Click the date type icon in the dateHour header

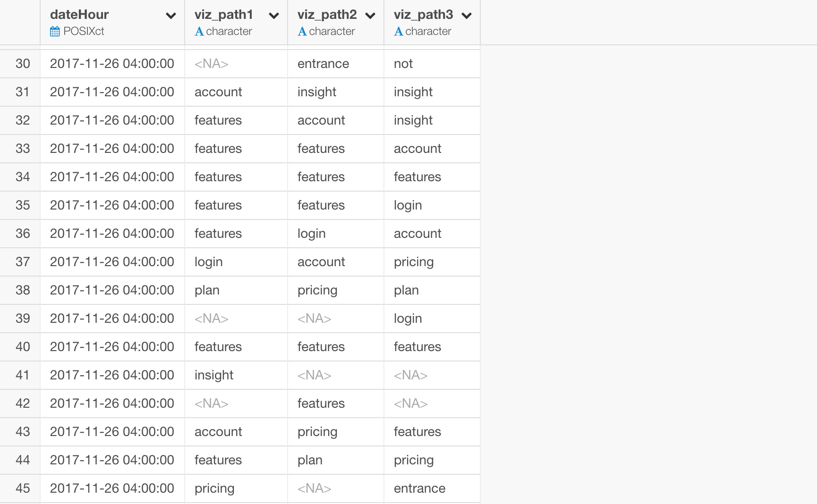coord(54,31)
